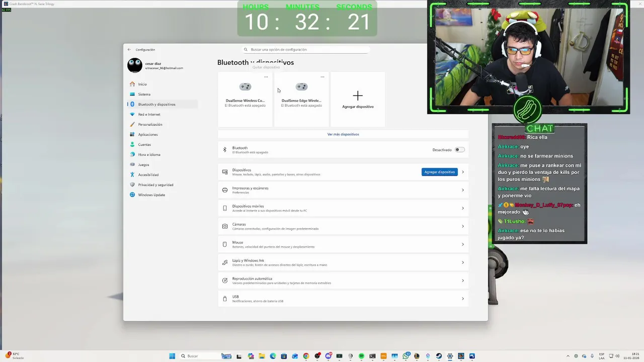Screen dimensions: 644x362
Task: Select the DualSense Wireless controller icon
Action: pyautogui.click(x=245, y=86)
